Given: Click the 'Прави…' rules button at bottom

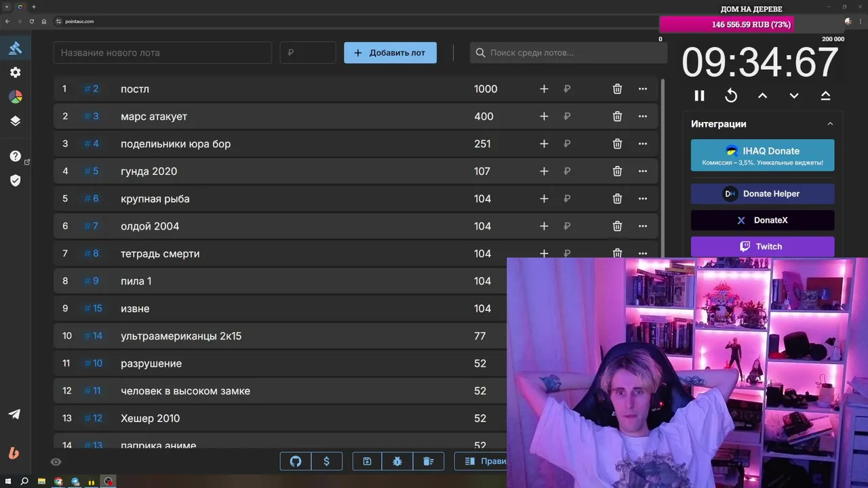Looking at the screenshot, I should [480, 462].
